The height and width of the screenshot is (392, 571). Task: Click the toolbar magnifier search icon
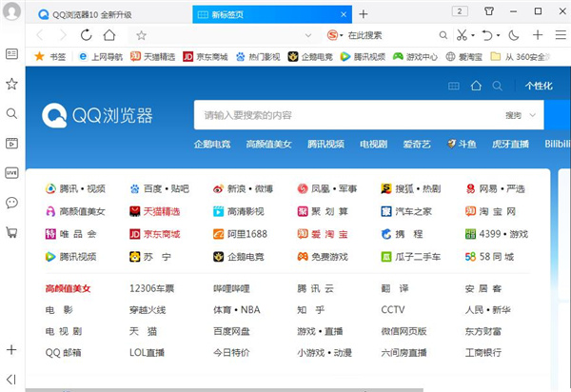pos(443,35)
